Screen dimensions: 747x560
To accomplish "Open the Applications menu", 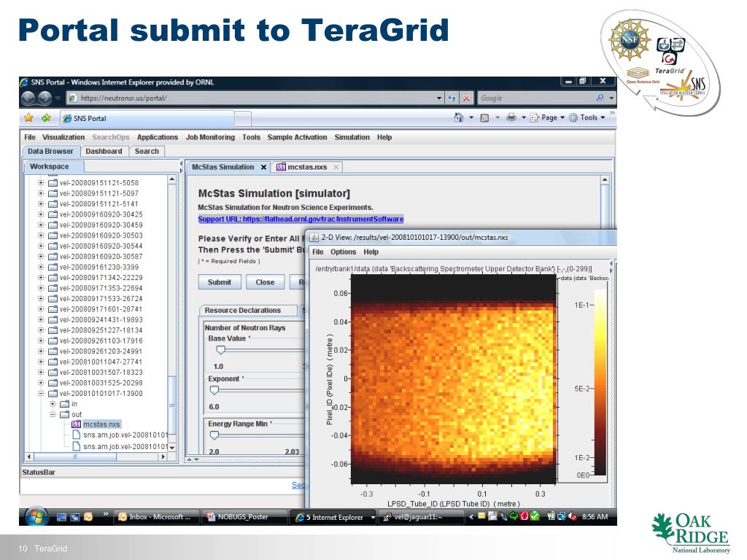I will pos(158,137).
